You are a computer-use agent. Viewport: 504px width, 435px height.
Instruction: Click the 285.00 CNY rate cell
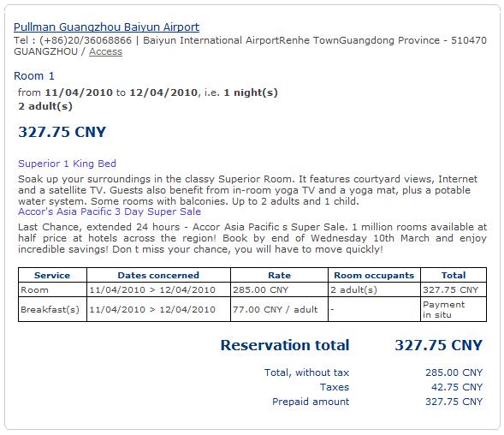coord(279,290)
